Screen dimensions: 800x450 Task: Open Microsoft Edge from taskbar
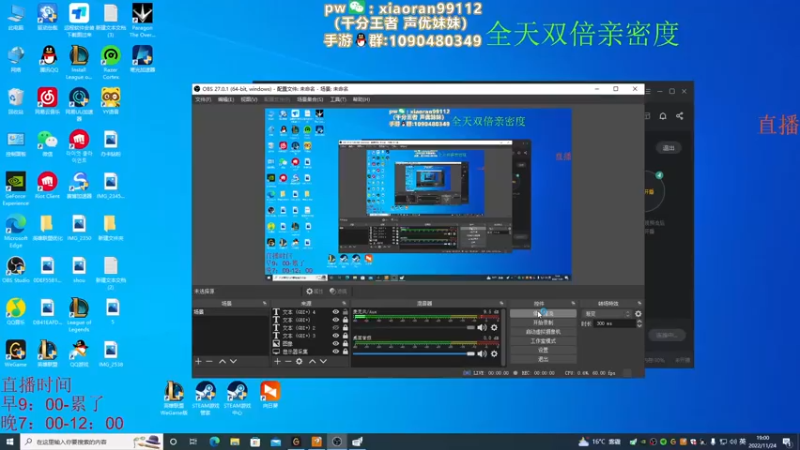click(x=214, y=442)
